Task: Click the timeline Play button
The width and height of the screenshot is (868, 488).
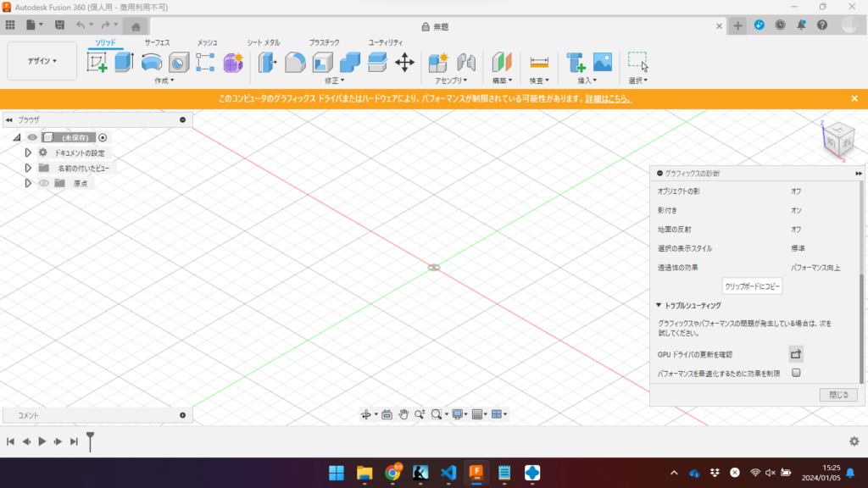Action: coord(42,441)
